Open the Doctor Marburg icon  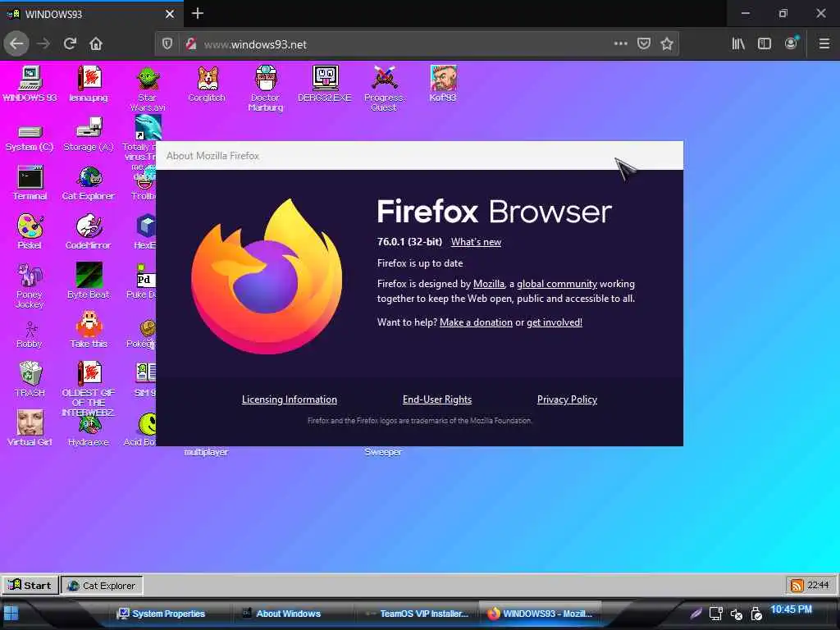pos(266,89)
